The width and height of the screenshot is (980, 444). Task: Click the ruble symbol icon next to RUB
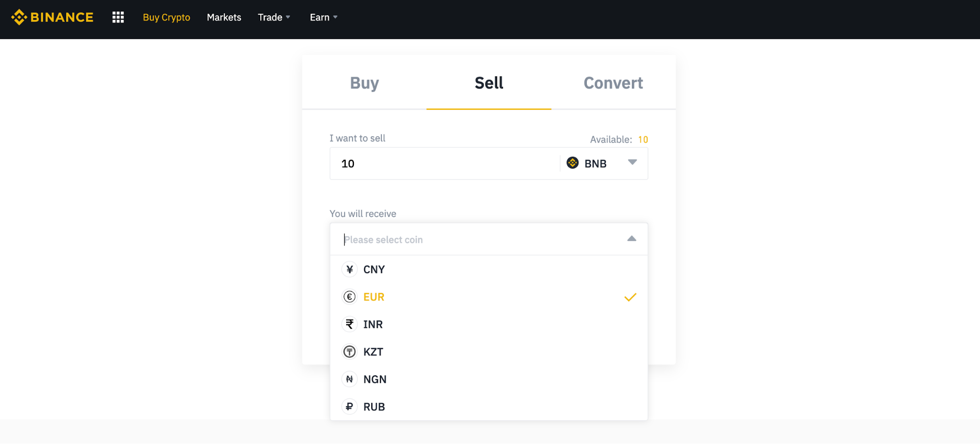pos(349,406)
